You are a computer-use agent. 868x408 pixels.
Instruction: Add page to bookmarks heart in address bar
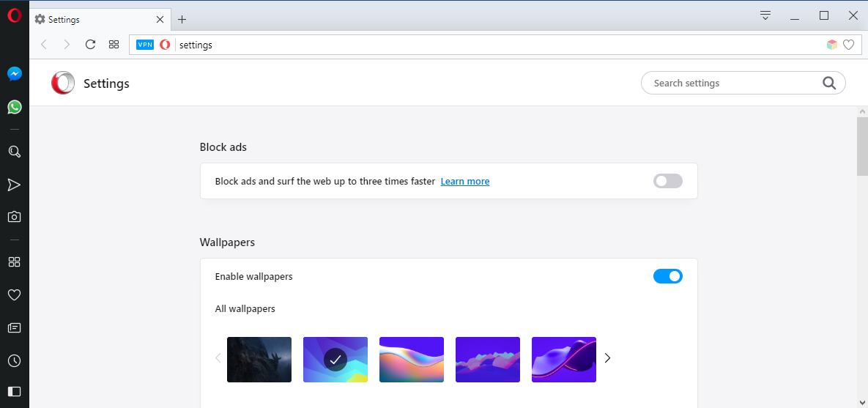point(849,45)
